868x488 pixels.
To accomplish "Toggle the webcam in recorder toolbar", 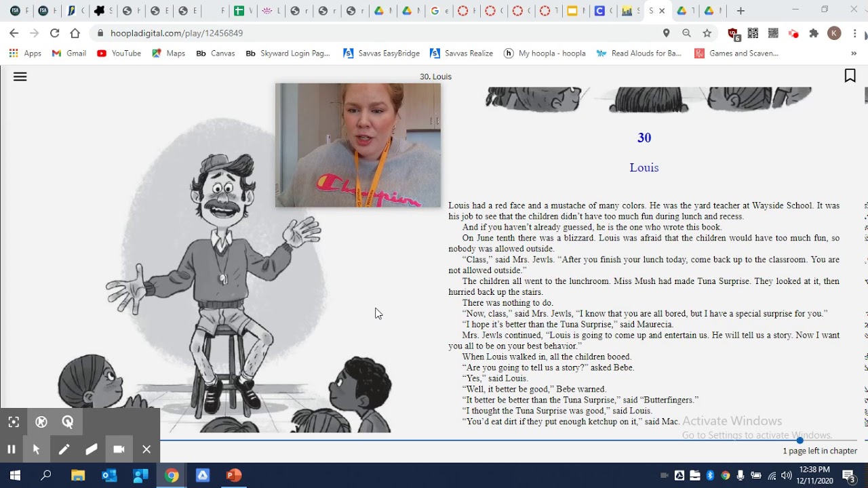I will (119, 449).
